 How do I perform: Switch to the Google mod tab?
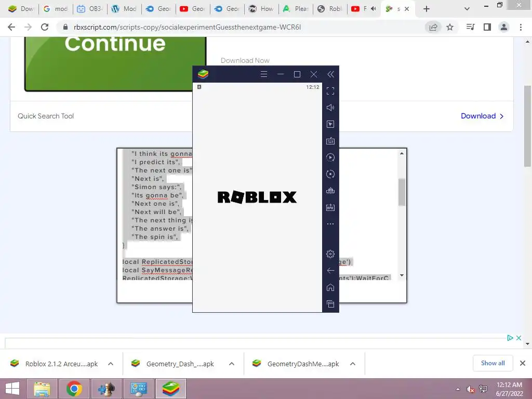[x=55, y=9]
